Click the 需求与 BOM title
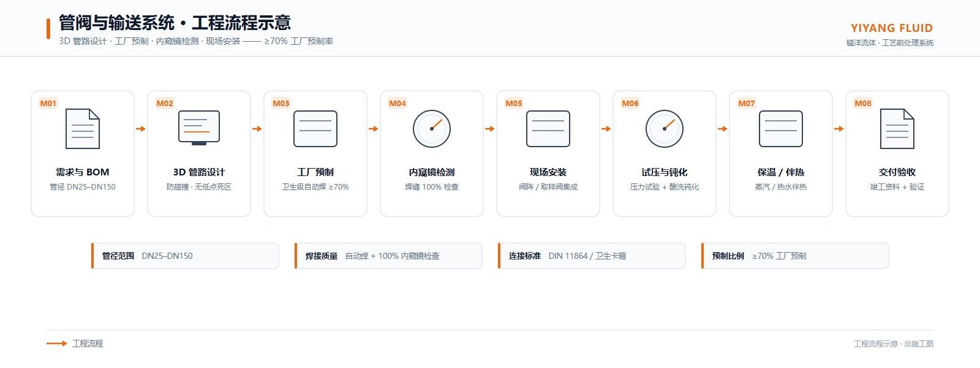This screenshot has height=368, width=980. tap(83, 172)
